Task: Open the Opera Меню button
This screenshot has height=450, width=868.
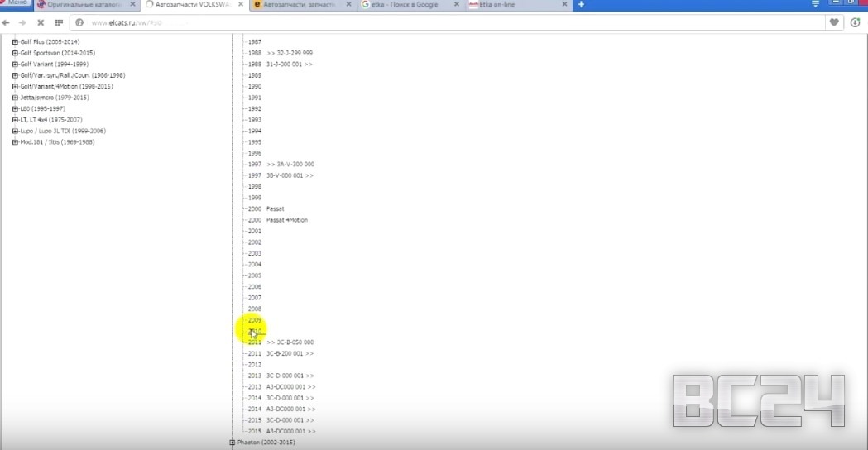Action: coord(17,4)
